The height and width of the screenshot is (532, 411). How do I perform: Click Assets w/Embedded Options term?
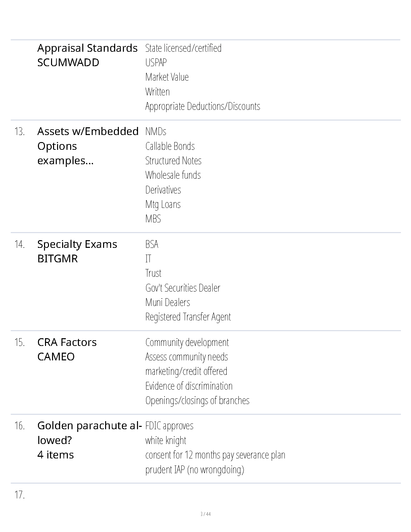click(88, 146)
